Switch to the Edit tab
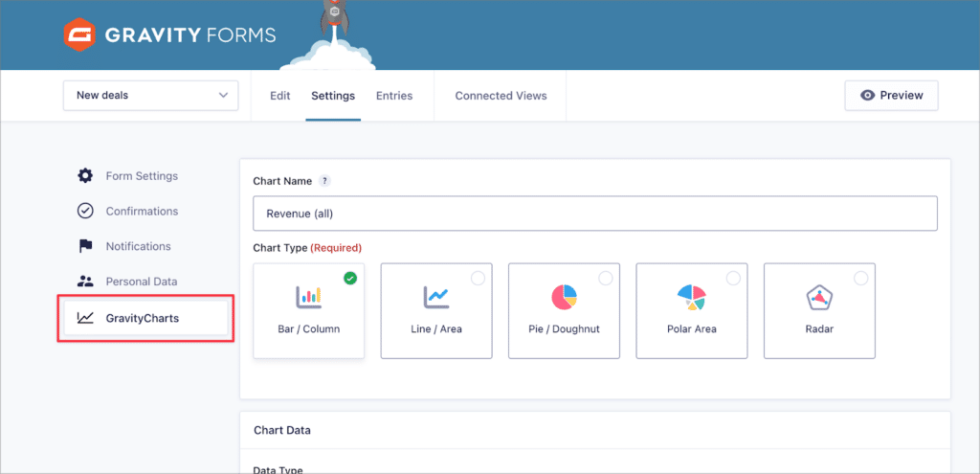The height and width of the screenshot is (474, 980). click(280, 96)
